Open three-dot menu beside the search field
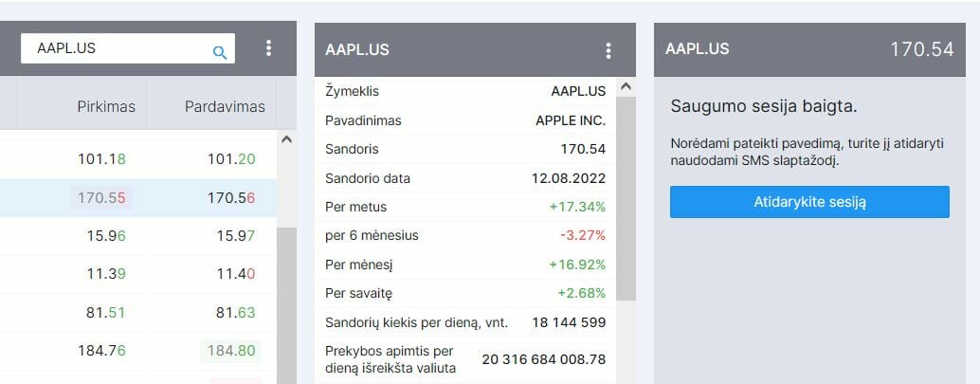The height and width of the screenshot is (384, 980). (269, 48)
